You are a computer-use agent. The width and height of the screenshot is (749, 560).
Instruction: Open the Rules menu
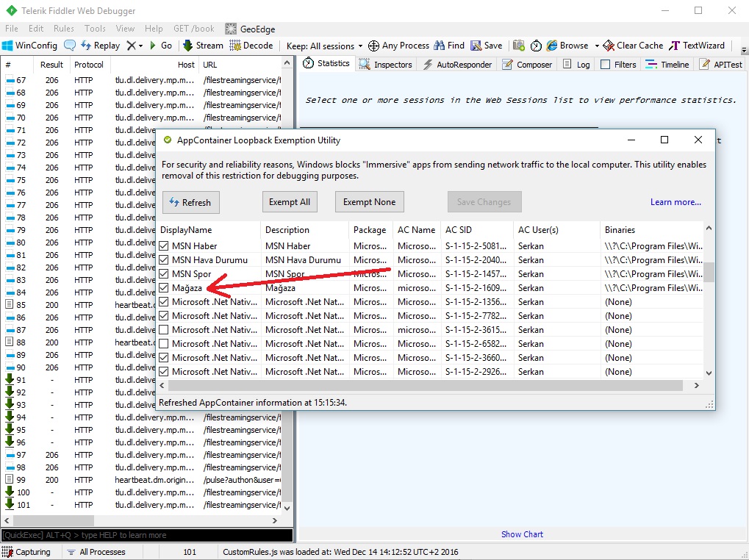(64, 29)
